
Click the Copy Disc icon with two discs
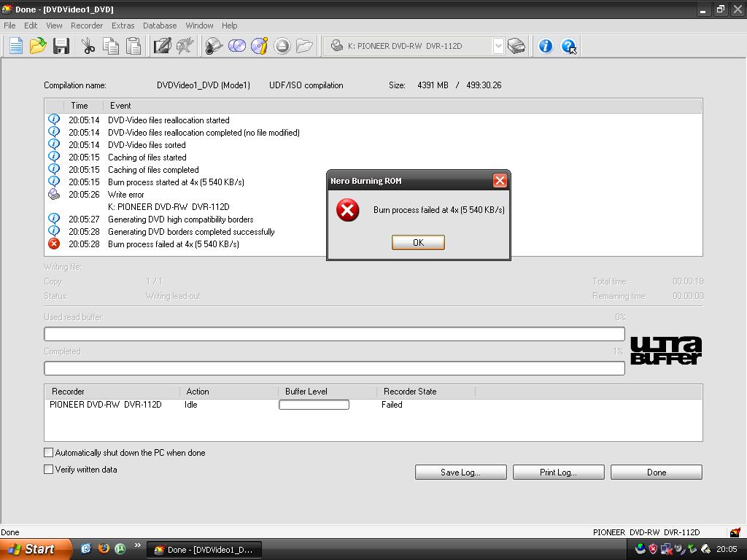pos(237,46)
